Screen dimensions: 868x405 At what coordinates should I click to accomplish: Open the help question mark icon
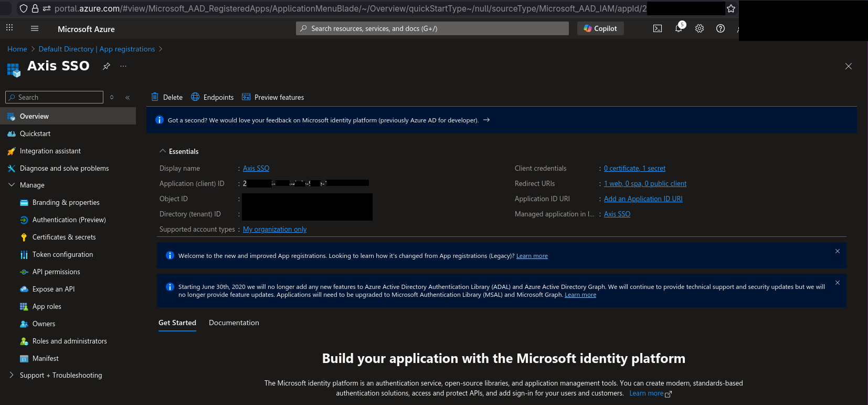pyautogui.click(x=721, y=28)
